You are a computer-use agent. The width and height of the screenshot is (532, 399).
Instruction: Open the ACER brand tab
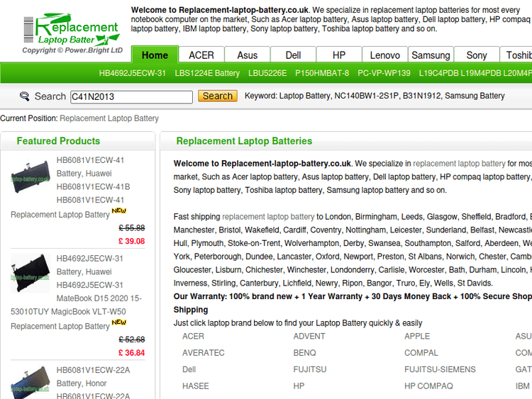pyautogui.click(x=201, y=55)
